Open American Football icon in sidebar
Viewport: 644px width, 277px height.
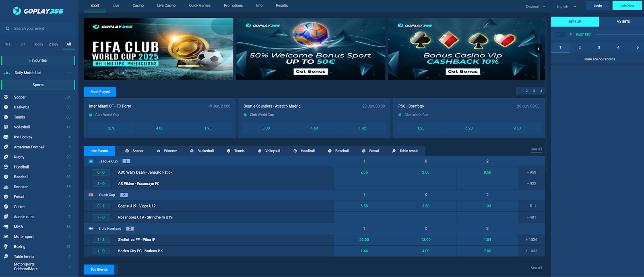coord(6,147)
